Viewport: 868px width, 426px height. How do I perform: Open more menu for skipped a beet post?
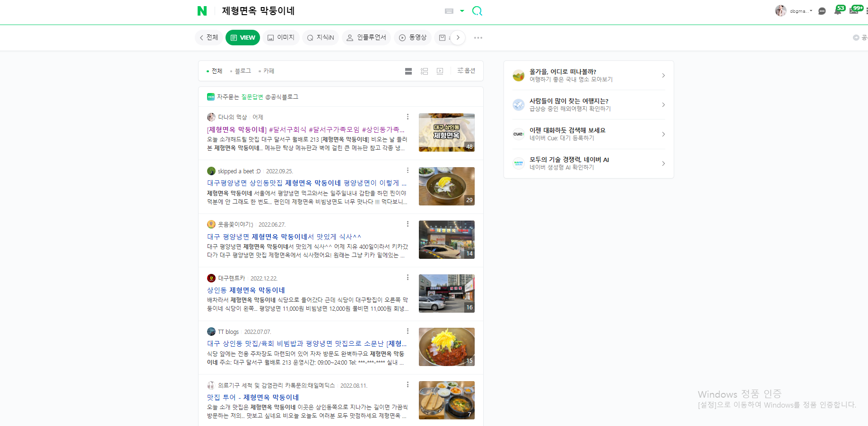[408, 170]
